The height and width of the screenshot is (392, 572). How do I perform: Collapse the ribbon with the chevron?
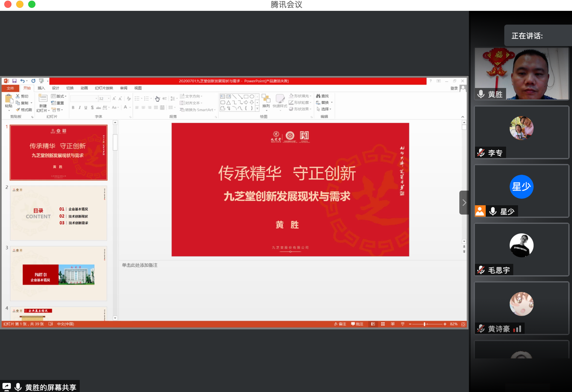point(462,117)
